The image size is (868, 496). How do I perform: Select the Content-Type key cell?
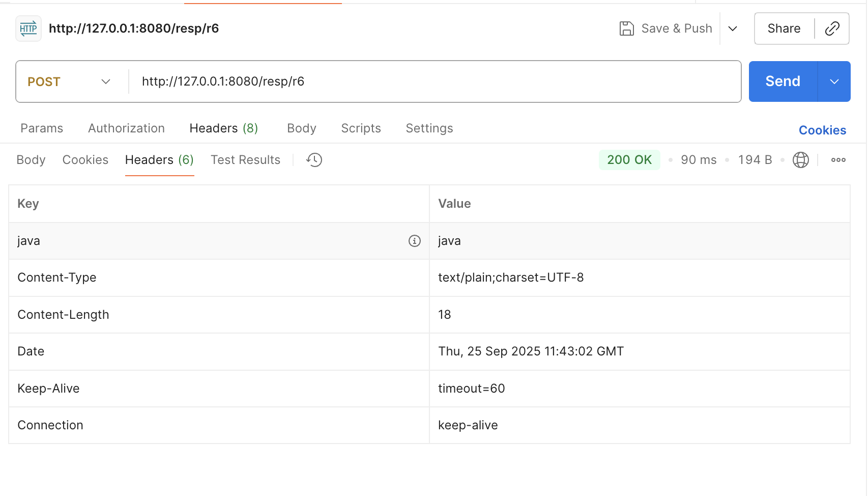(219, 278)
